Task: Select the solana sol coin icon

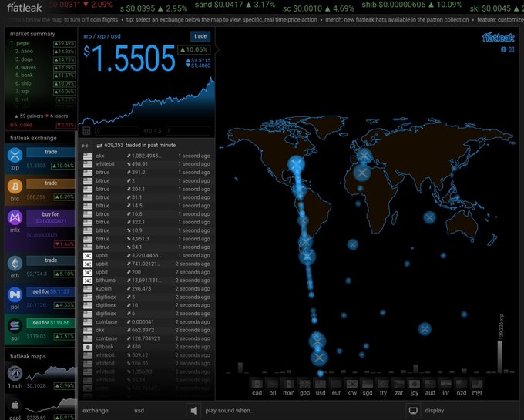Action: pos(15,326)
